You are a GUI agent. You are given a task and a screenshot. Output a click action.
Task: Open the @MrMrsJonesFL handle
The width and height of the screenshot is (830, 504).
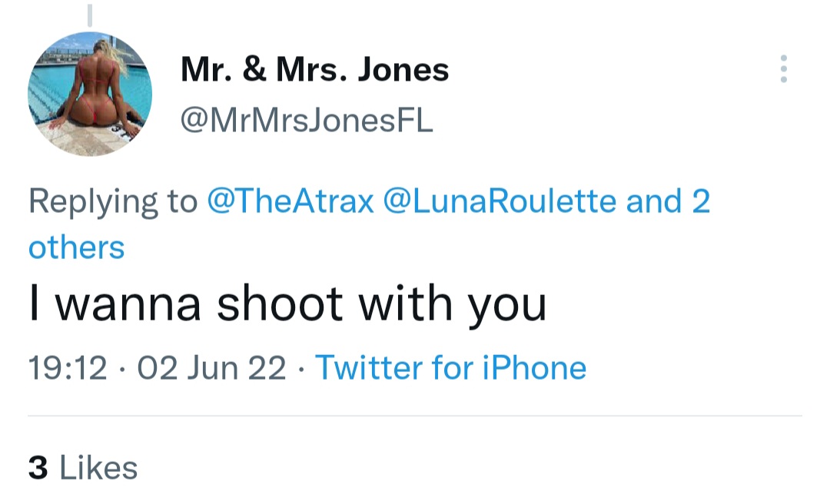click(x=307, y=119)
